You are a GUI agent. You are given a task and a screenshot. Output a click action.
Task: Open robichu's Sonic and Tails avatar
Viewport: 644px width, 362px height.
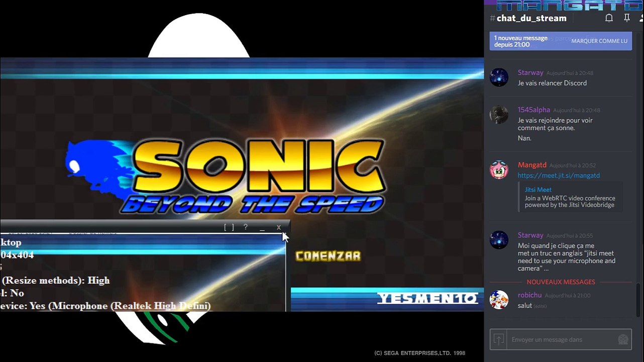(x=499, y=300)
